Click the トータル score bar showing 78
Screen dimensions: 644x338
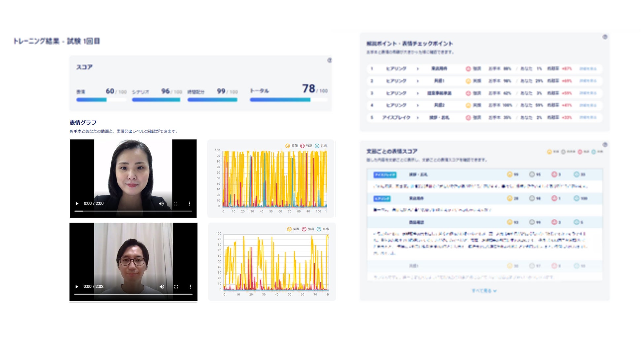pos(289,100)
